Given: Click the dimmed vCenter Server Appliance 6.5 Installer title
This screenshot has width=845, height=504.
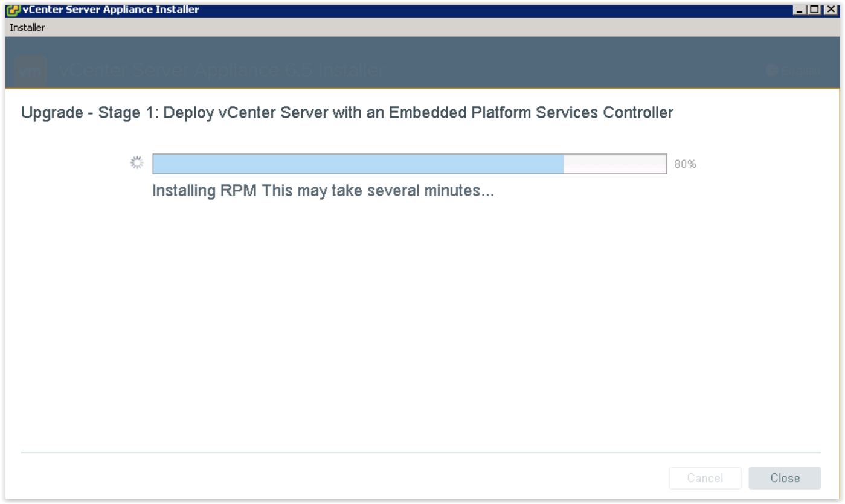Looking at the screenshot, I should tap(222, 71).
